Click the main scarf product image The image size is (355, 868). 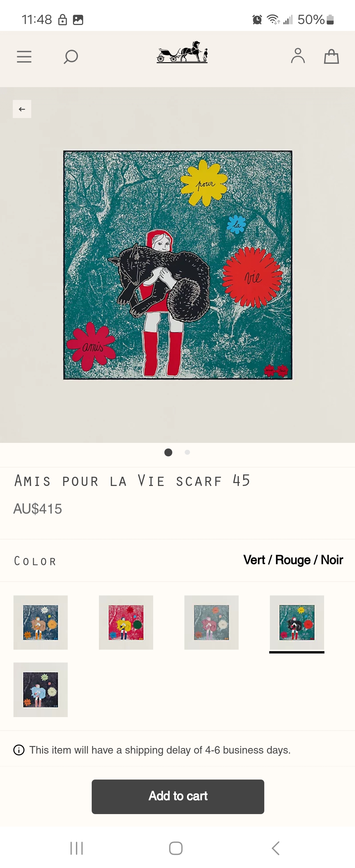coord(178,265)
